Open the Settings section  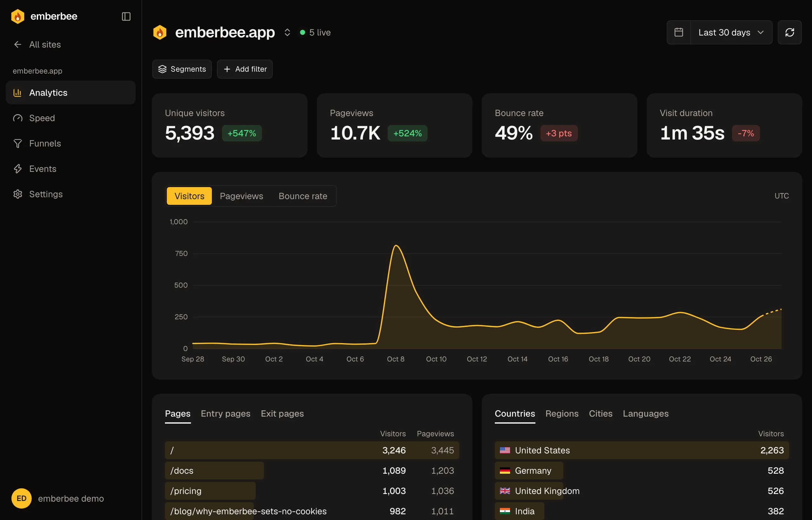(x=71, y=194)
